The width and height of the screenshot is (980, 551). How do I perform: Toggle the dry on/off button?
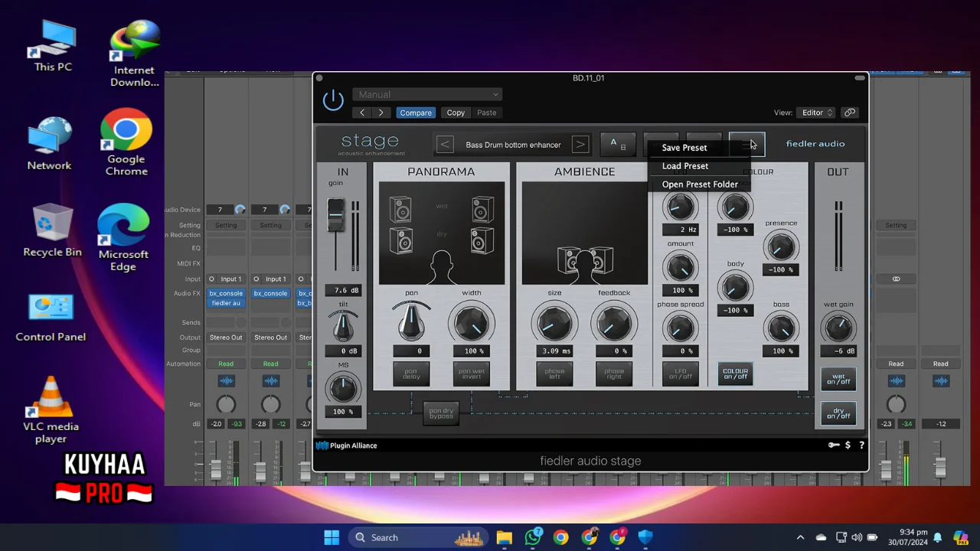point(838,414)
